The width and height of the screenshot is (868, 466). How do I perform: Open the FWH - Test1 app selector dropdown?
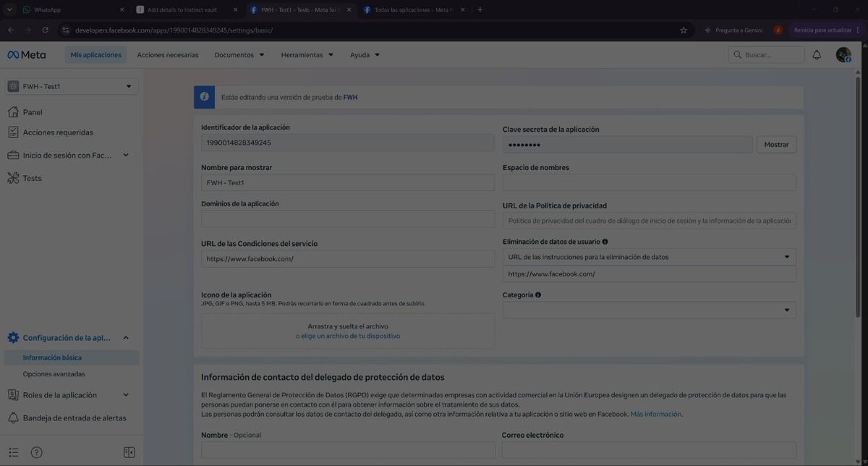click(x=72, y=86)
